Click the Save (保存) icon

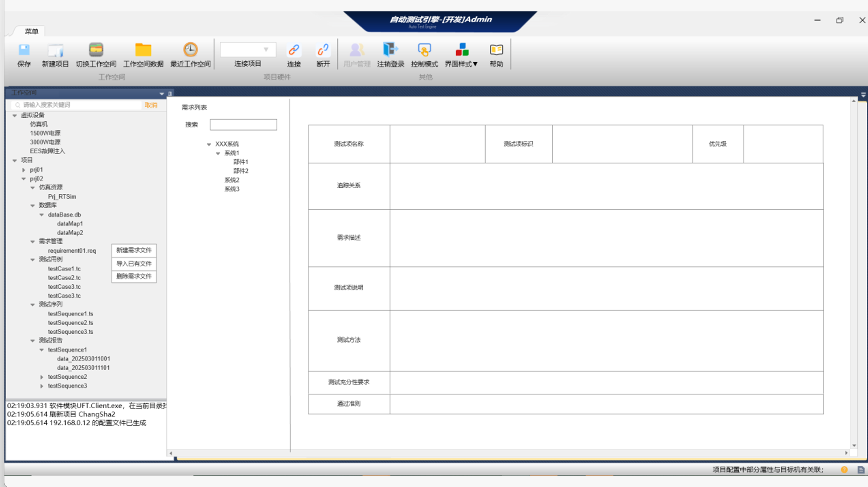(x=24, y=50)
